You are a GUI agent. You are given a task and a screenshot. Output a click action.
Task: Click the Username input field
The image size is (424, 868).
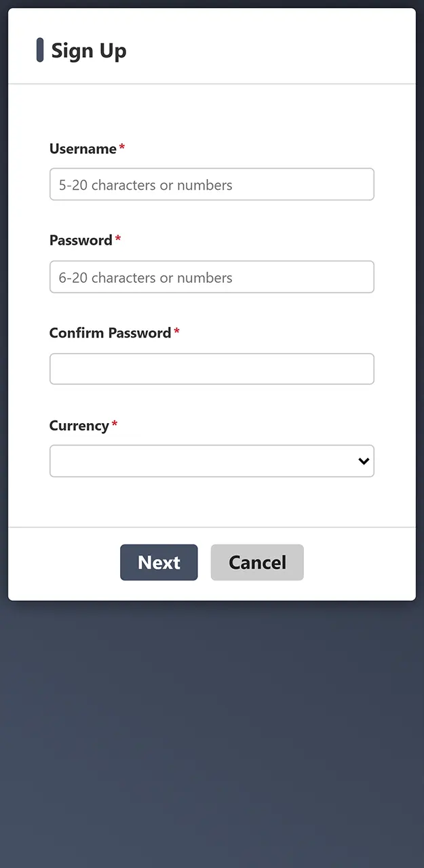(x=212, y=184)
